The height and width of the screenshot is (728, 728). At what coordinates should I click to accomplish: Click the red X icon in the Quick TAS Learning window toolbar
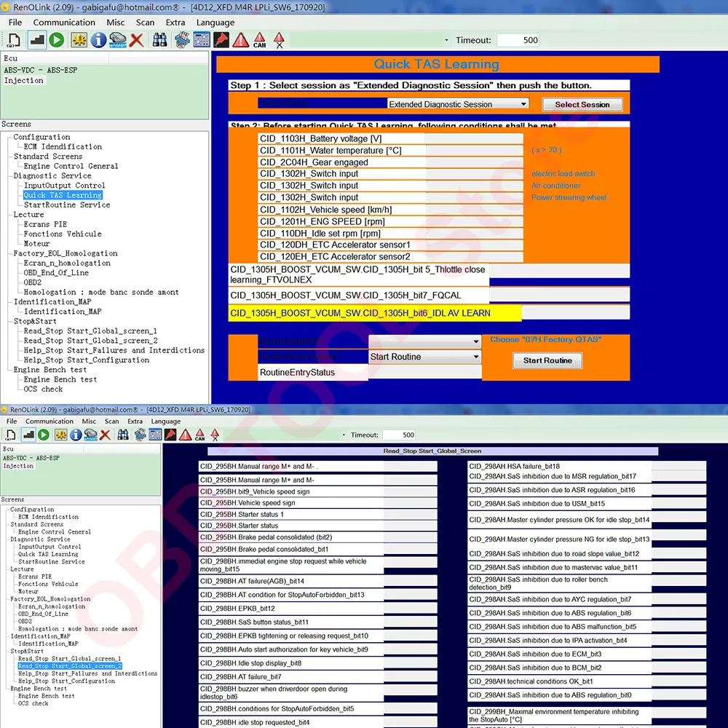coord(136,40)
